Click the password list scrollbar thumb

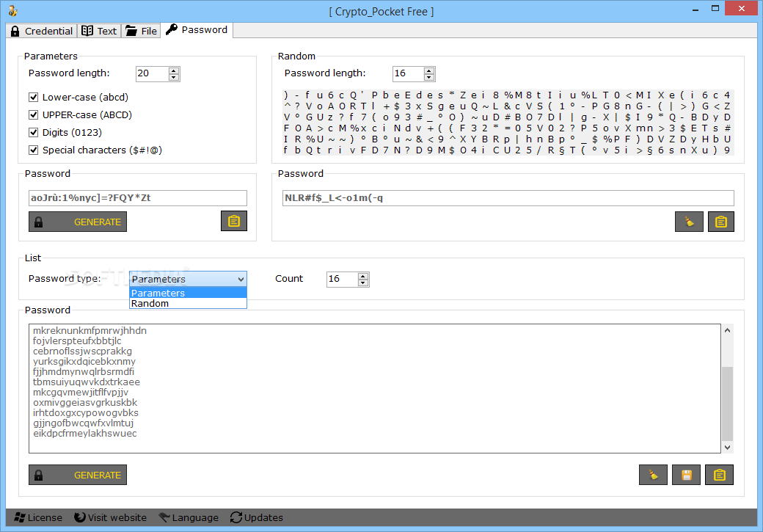click(x=727, y=404)
